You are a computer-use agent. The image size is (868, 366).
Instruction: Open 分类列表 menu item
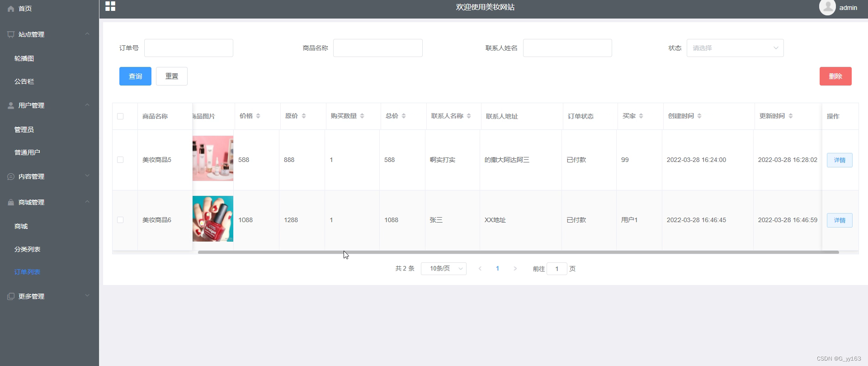pos(27,249)
